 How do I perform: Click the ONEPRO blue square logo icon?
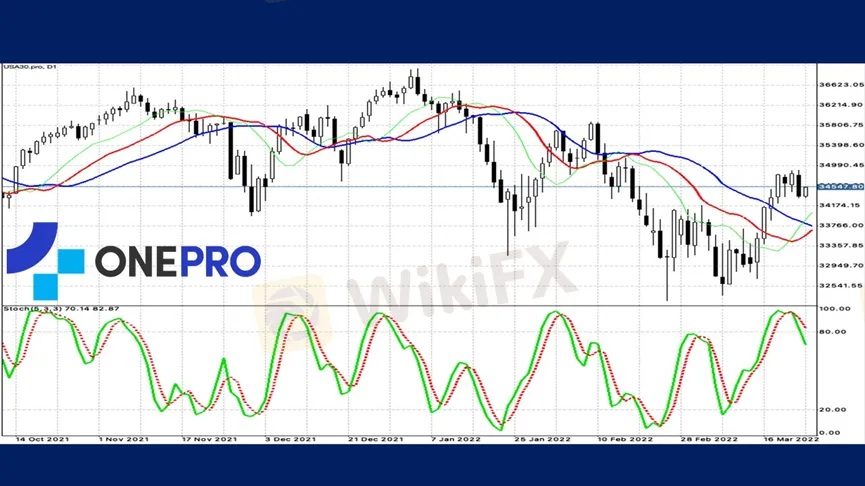pos(45,260)
